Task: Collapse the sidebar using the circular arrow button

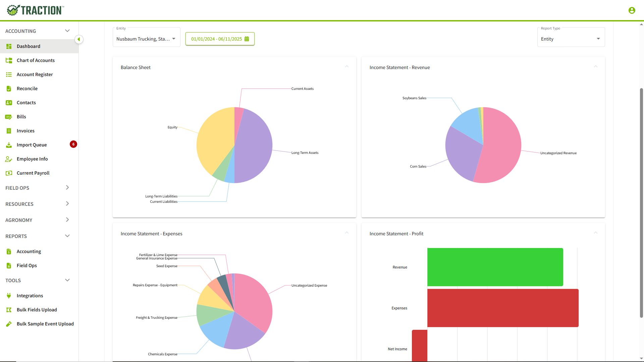Action: tap(79, 39)
